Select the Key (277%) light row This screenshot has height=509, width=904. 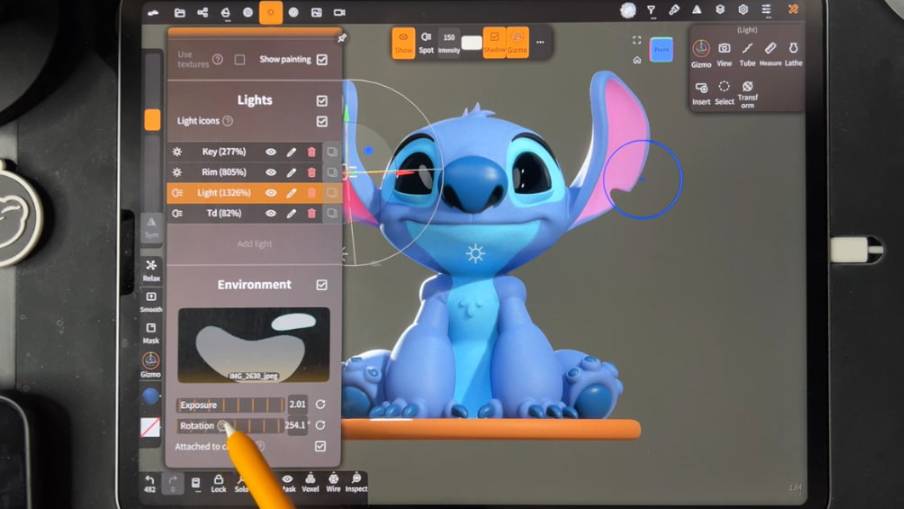[x=223, y=152]
